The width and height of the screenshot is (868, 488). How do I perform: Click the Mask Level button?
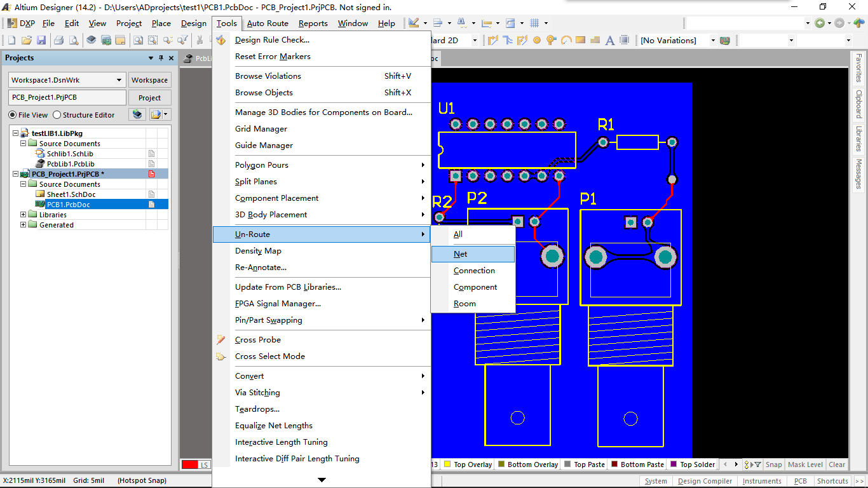point(806,464)
